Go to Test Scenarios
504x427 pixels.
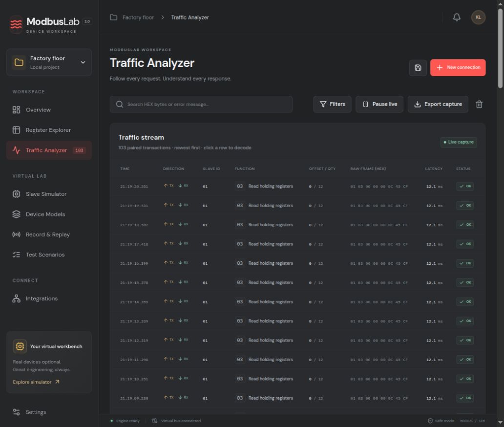coord(49,255)
